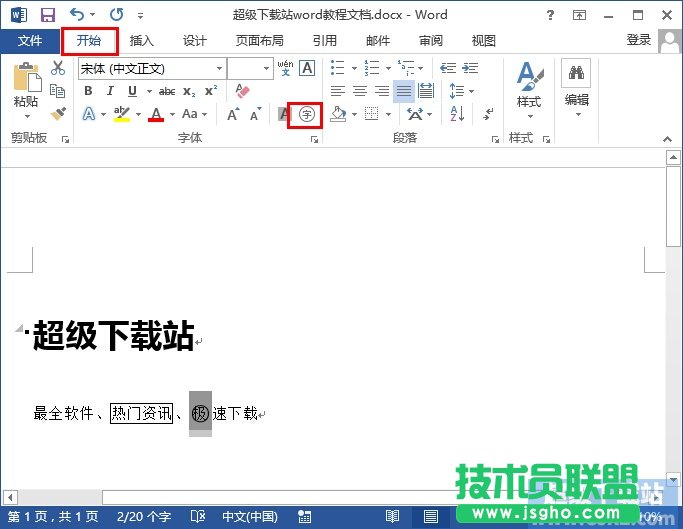Toggle justified paragraph alignment
Image resolution: width=683 pixels, height=529 pixels.
click(x=404, y=91)
